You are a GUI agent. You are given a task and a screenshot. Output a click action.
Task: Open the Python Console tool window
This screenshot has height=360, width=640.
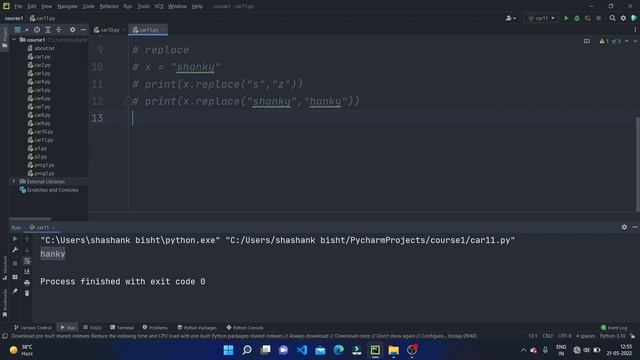click(x=245, y=327)
